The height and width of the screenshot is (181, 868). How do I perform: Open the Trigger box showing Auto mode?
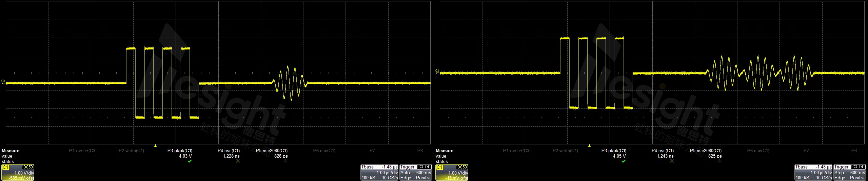(x=416, y=173)
